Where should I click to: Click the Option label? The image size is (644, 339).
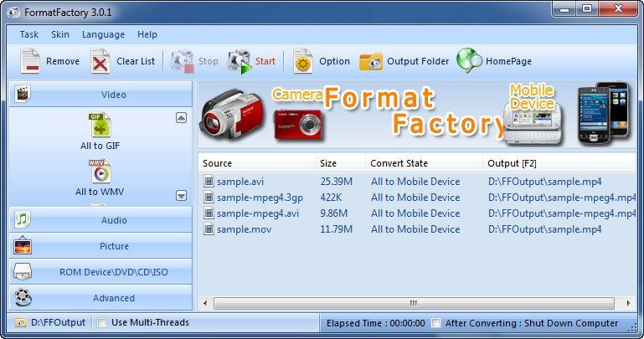tap(334, 61)
